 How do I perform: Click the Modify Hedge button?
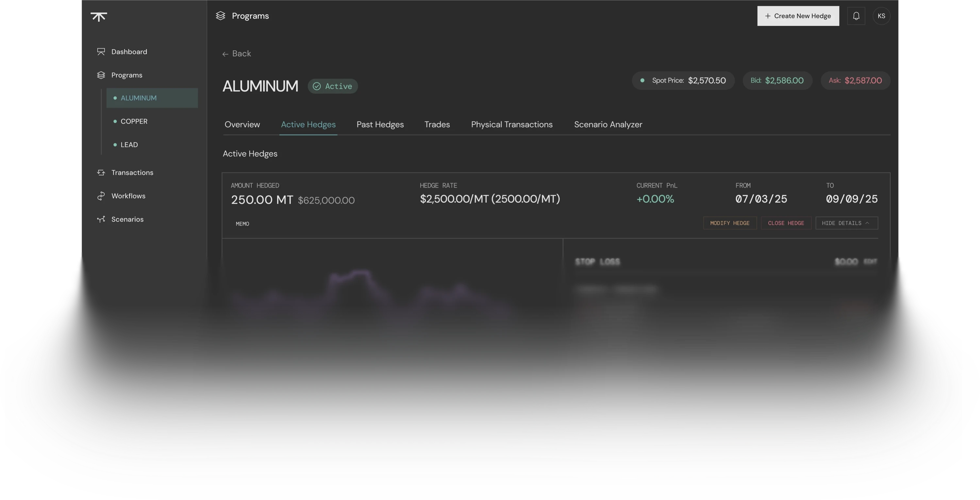coord(729,223)
